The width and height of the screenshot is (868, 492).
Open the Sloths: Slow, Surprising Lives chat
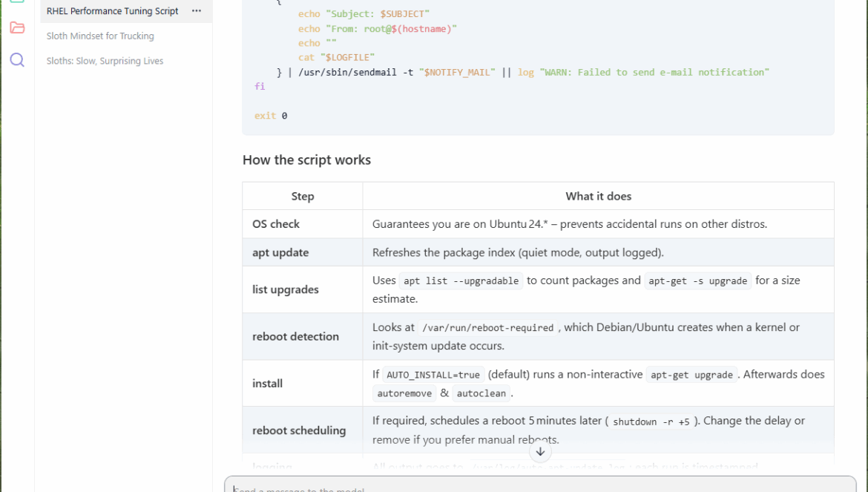pyautogui.click(x=105, y=61)
